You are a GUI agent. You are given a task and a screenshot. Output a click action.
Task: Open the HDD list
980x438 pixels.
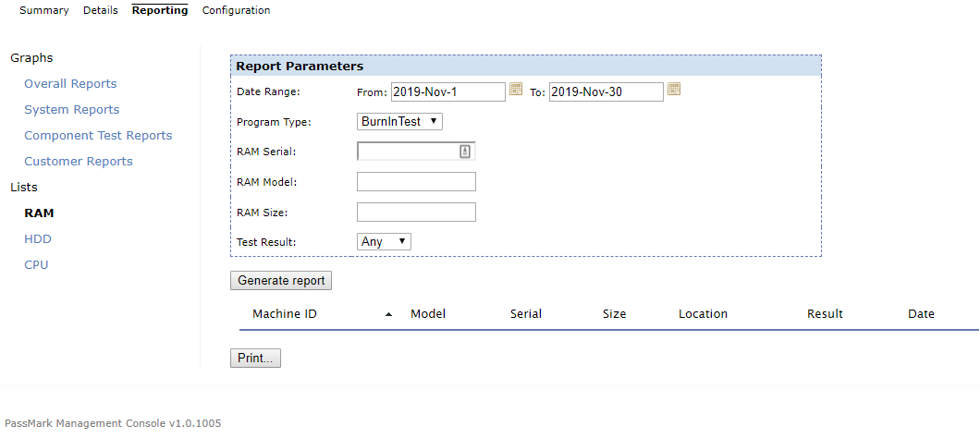point(38,238)
